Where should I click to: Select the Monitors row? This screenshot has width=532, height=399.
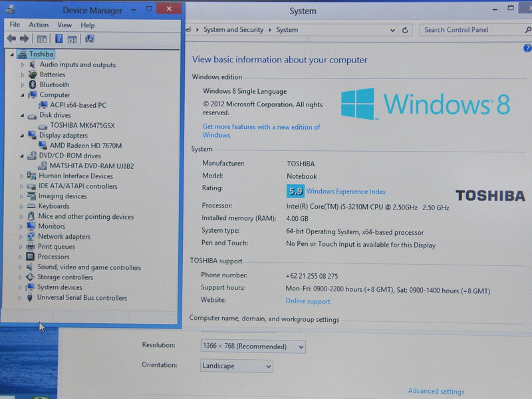[52, 226]
